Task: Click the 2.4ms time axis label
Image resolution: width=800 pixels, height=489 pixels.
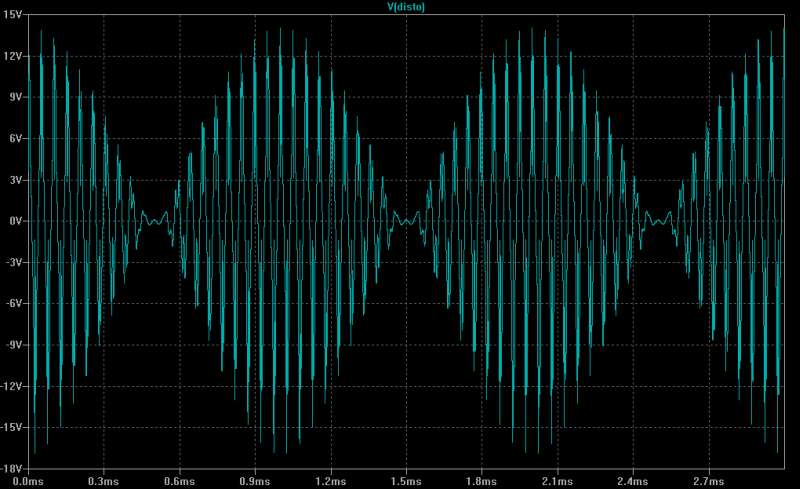Action: [x=633, y=481]
